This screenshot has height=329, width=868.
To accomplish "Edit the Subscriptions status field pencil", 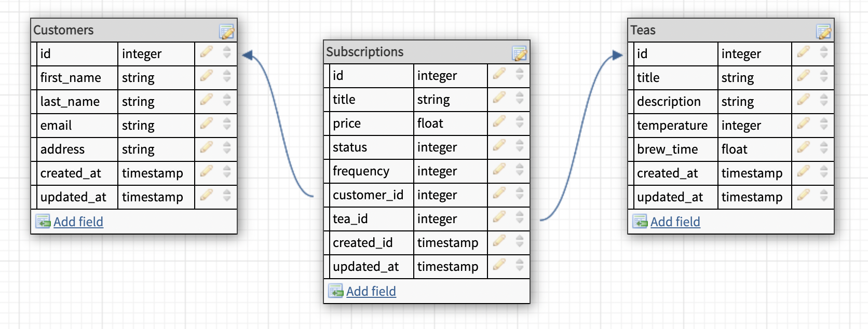I will [x=499, y=145].
